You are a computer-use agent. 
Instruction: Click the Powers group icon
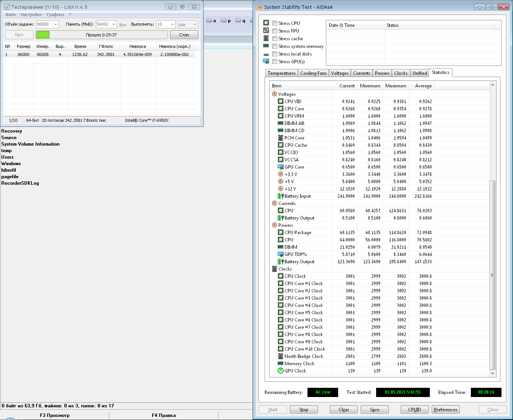coord(275,225)
